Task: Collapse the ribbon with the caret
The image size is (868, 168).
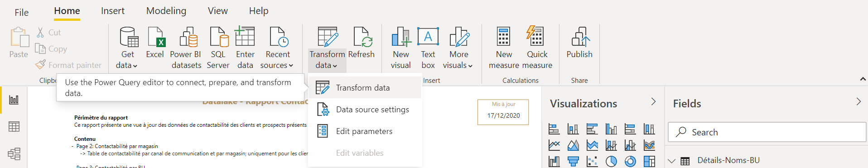Action: pos(863,79)
